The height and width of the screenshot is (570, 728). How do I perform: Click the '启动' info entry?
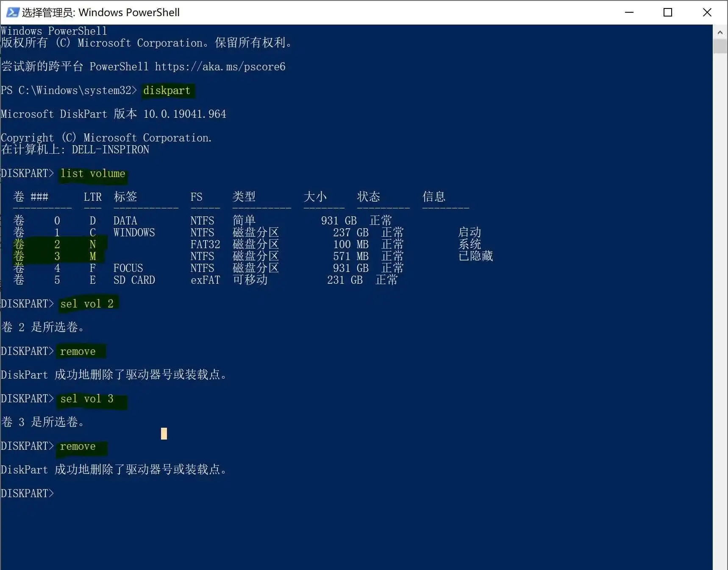click(470, 232)
